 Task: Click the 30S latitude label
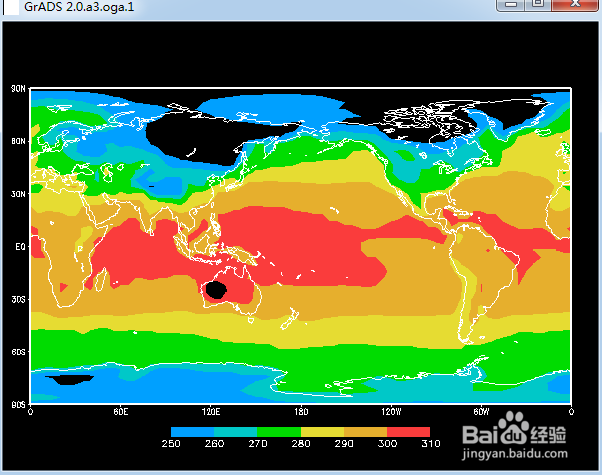(18, 299)
